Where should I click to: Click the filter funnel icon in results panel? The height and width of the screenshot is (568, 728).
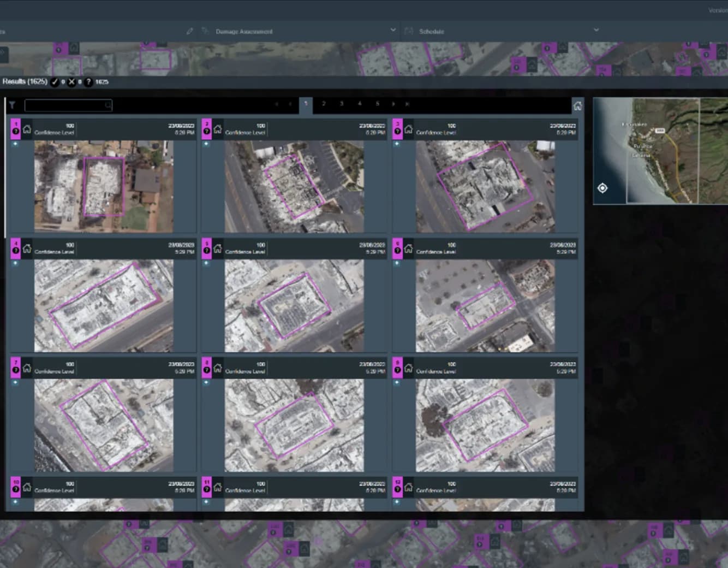[12, 105]
